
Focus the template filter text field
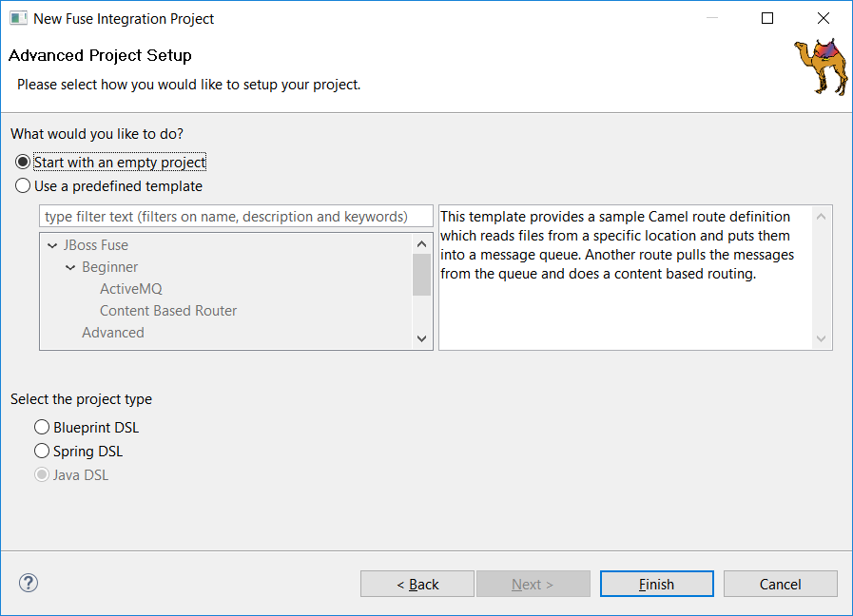click(236, 217)
